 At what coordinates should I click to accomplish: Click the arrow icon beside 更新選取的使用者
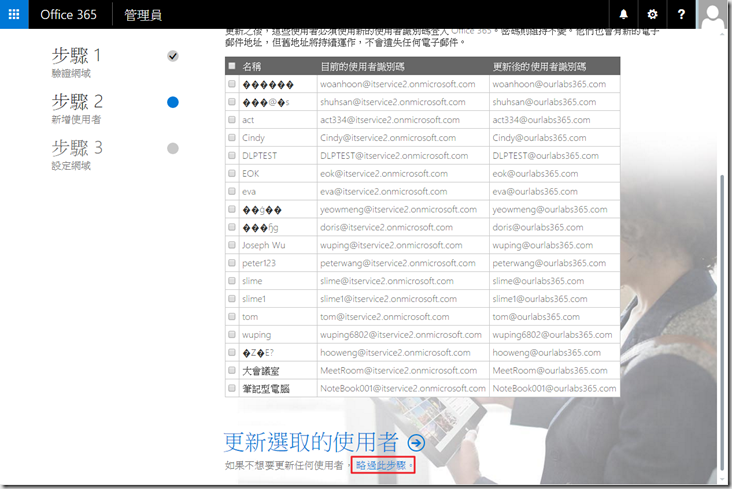pos(416,442)
